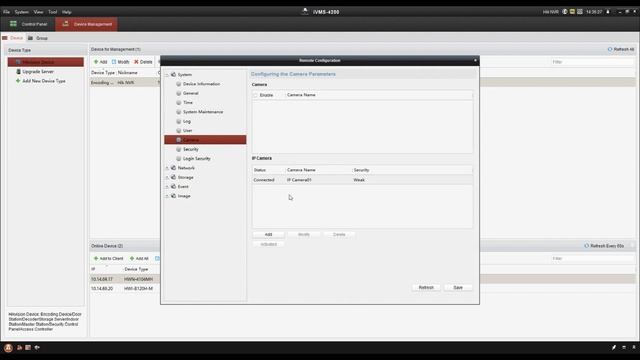Open the File menu
The image size is (640, 360).
(x=7, y=12)
